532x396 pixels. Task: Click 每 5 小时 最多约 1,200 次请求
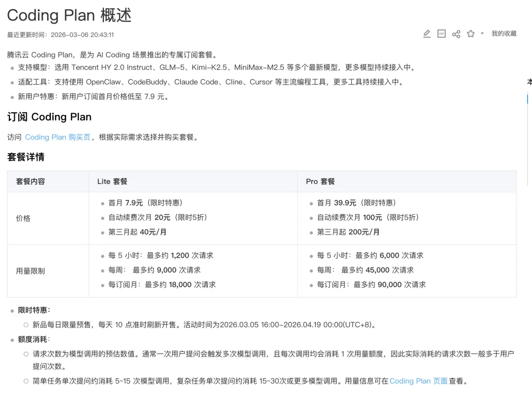point(161,256)
